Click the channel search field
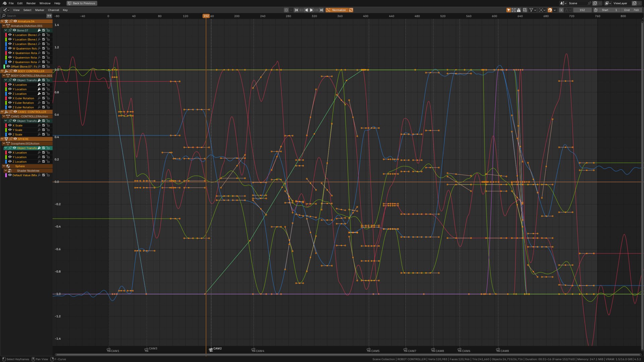This screenshot has width=644, height=362. [23, 16]
